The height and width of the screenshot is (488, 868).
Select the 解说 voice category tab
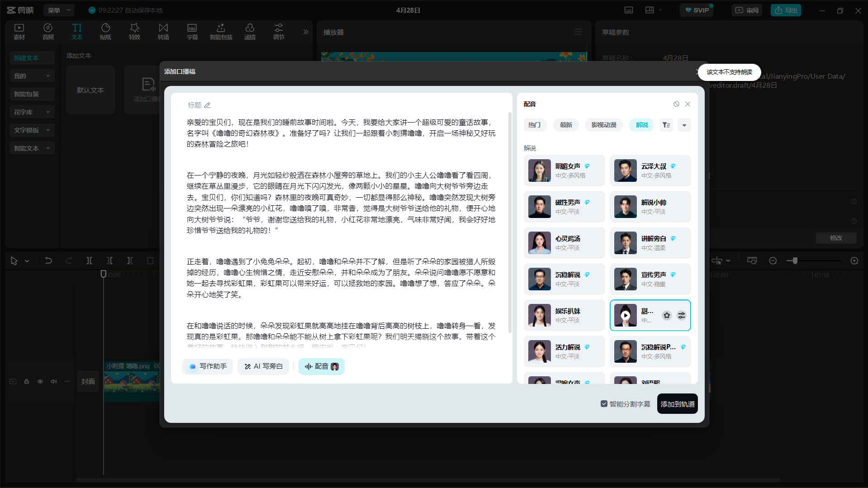642,125
